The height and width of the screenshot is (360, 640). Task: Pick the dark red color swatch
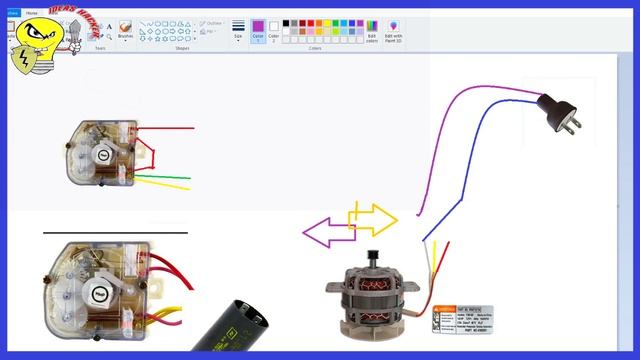pyautogui.click(x=302, y=23)
